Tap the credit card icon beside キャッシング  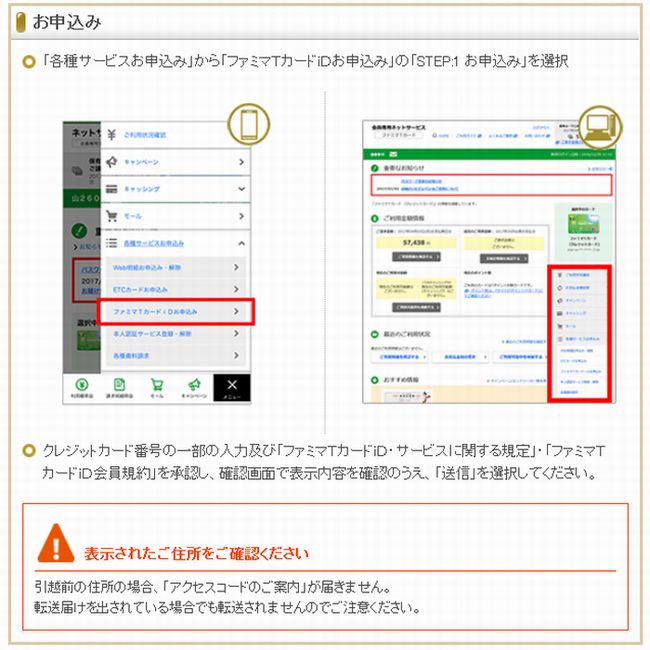[112, 189]
